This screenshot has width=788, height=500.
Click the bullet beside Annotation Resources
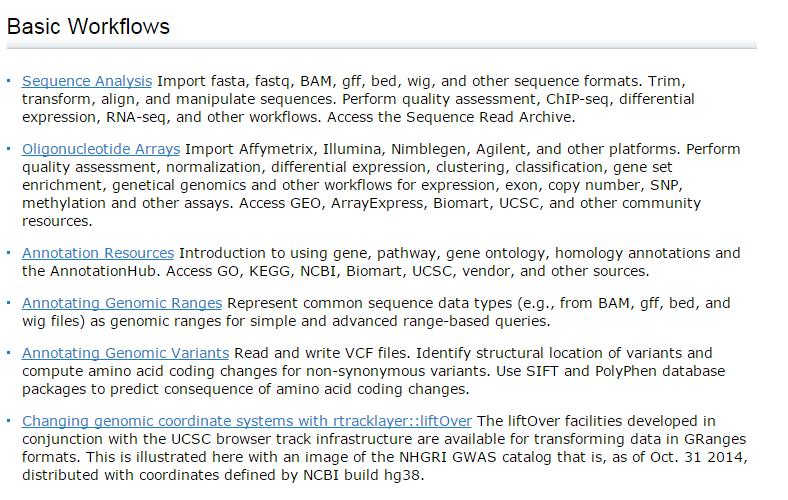click(9, 252)
